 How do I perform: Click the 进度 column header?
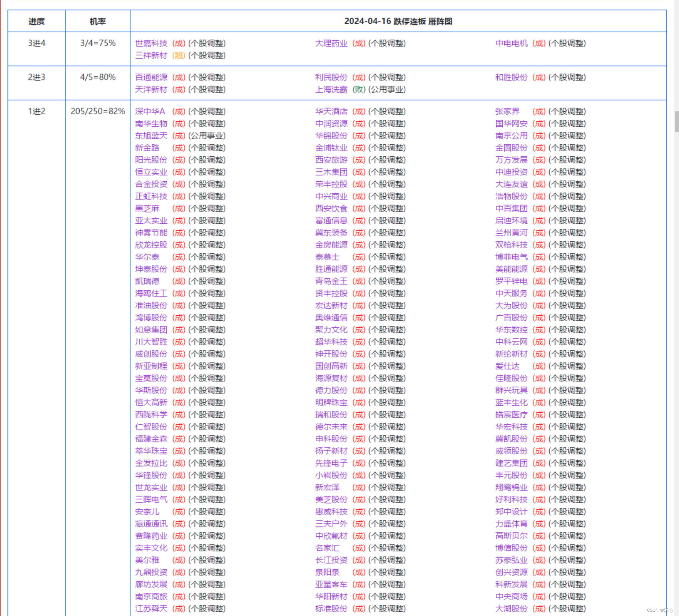(37, 21)
